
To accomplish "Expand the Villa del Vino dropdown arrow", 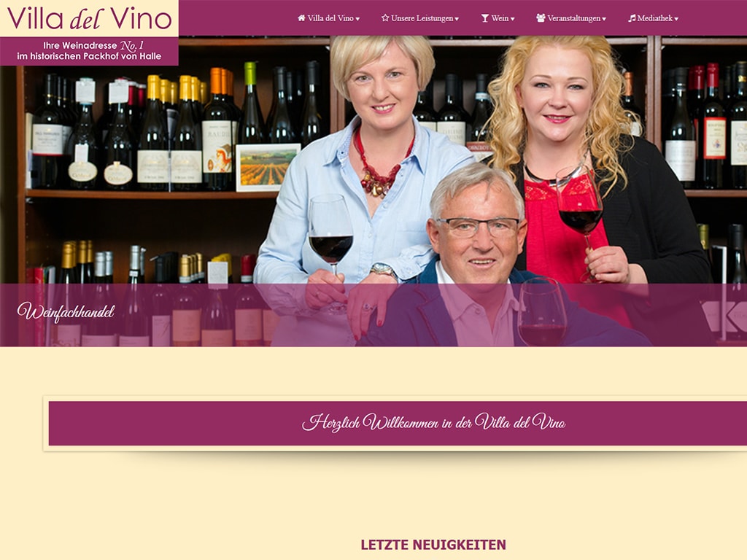I will pyautogui.click(x=357, y=19).
